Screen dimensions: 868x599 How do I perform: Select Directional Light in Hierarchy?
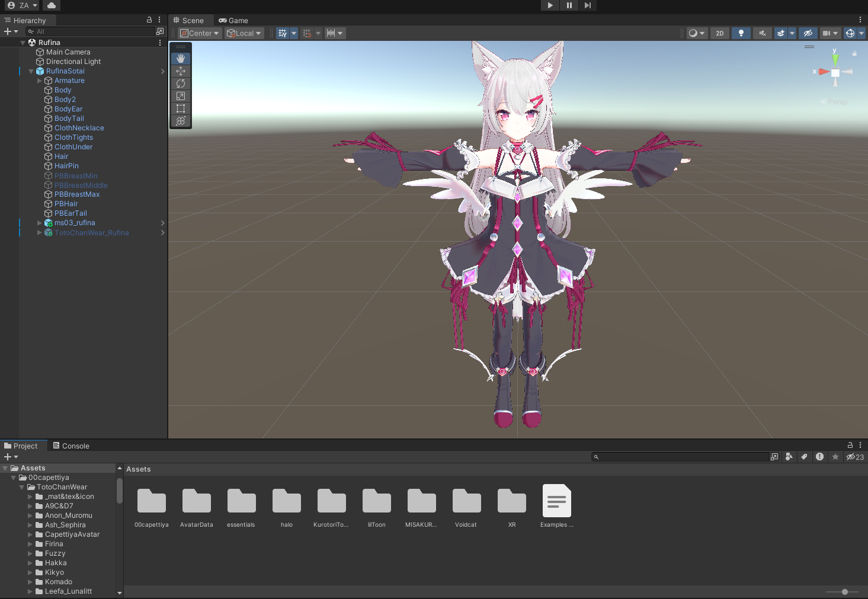click(73, 62)
